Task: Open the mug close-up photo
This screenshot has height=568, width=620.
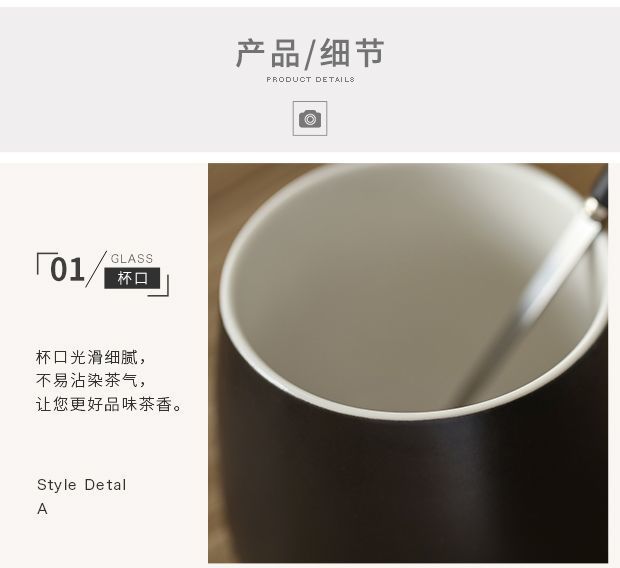Action: click(408, 363)
